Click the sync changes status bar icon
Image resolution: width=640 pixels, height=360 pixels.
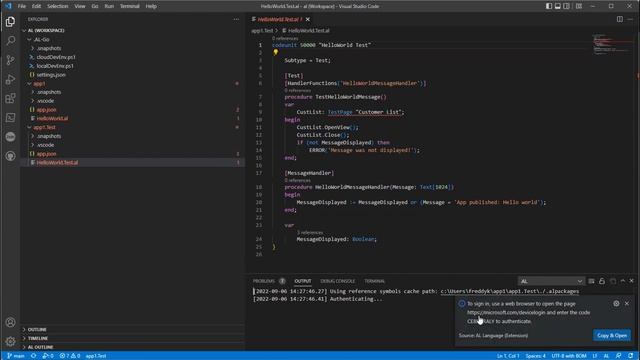33,356
